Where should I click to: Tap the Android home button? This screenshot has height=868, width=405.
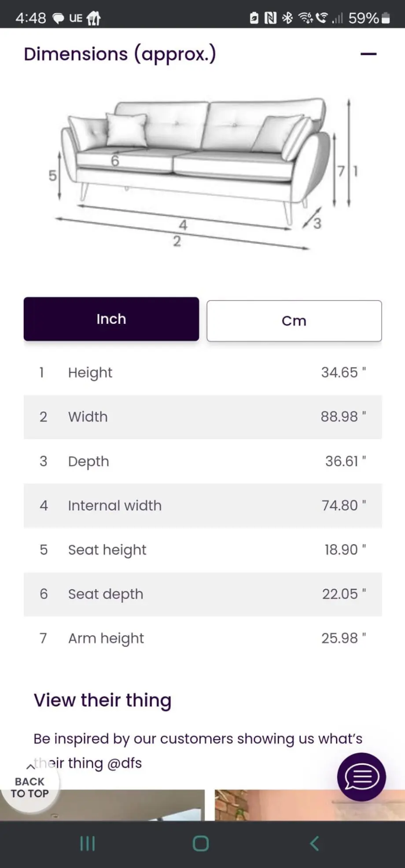201,843
